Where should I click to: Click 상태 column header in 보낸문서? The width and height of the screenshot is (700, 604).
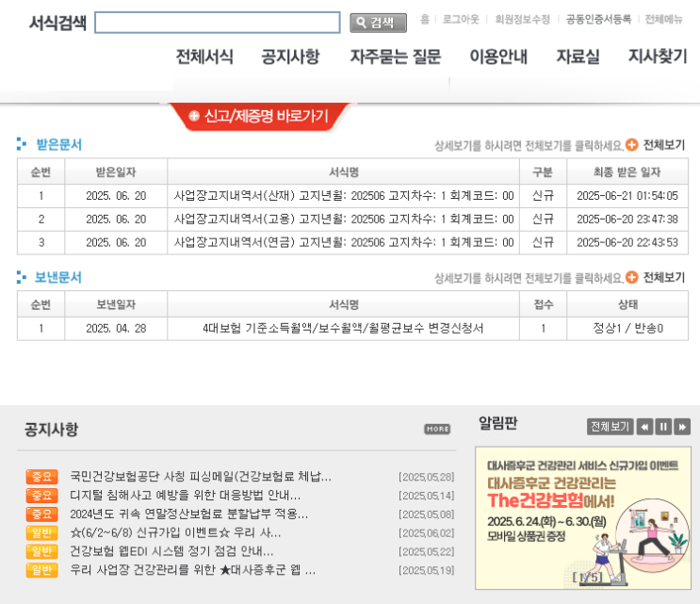coord(627,304)
